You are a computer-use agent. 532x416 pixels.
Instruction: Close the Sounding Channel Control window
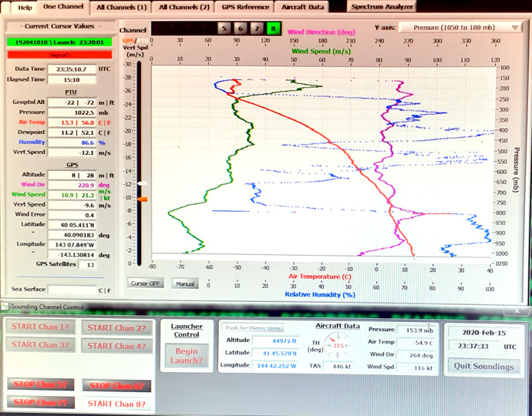click(x=517, y=310)
